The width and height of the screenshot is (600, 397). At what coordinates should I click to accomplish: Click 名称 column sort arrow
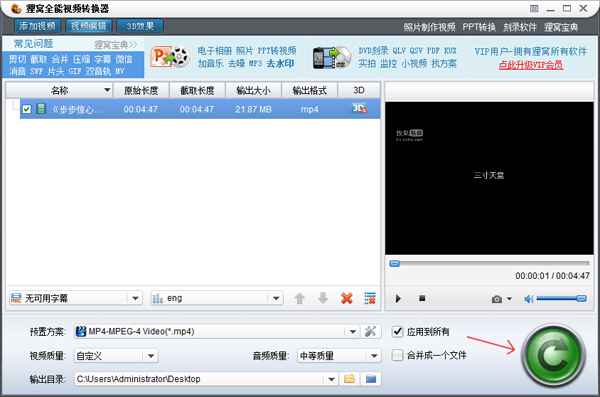tap(107, 90)
